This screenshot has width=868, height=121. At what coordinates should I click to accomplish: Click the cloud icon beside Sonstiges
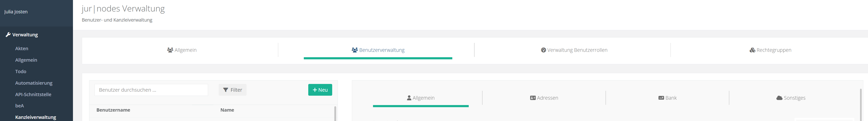pos(779,98)
